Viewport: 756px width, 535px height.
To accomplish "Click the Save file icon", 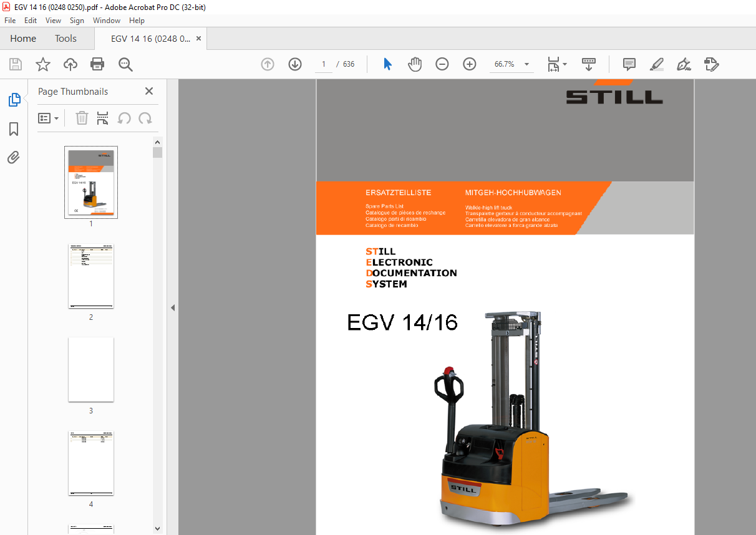I will click(x=16, y=64).
